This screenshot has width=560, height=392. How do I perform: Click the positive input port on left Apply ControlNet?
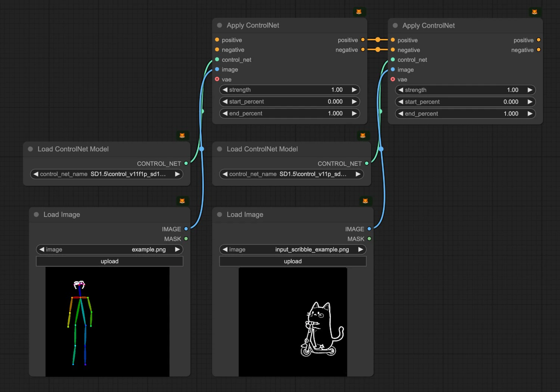[217, 40]
